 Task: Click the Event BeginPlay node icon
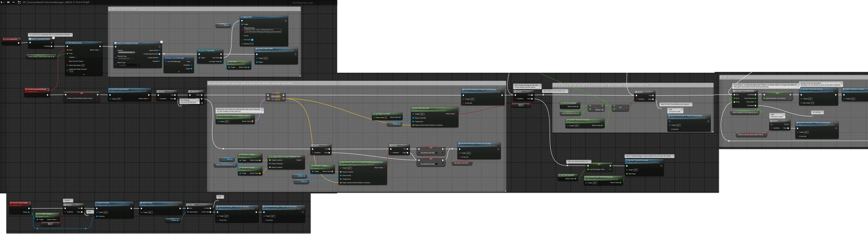pyautogui.click(x=4, y=39)
